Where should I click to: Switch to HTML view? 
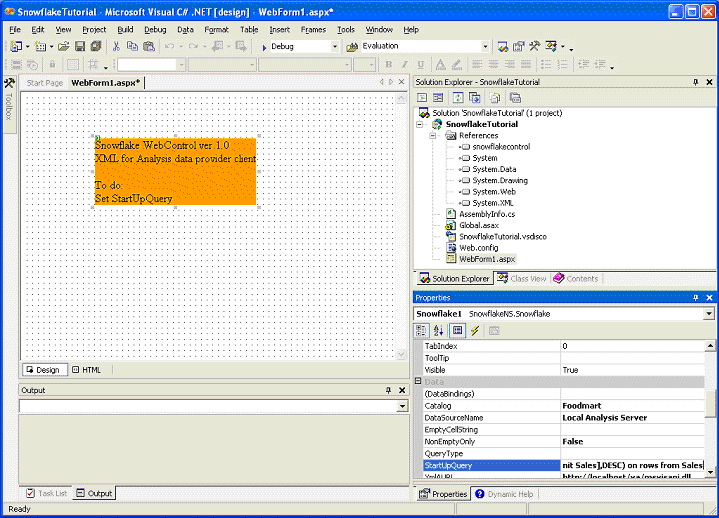point(87,370)
